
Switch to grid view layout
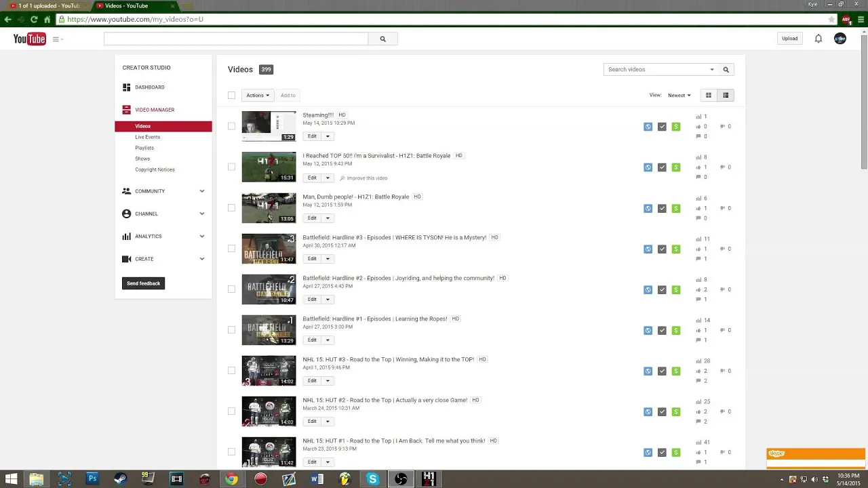[709, 96]
